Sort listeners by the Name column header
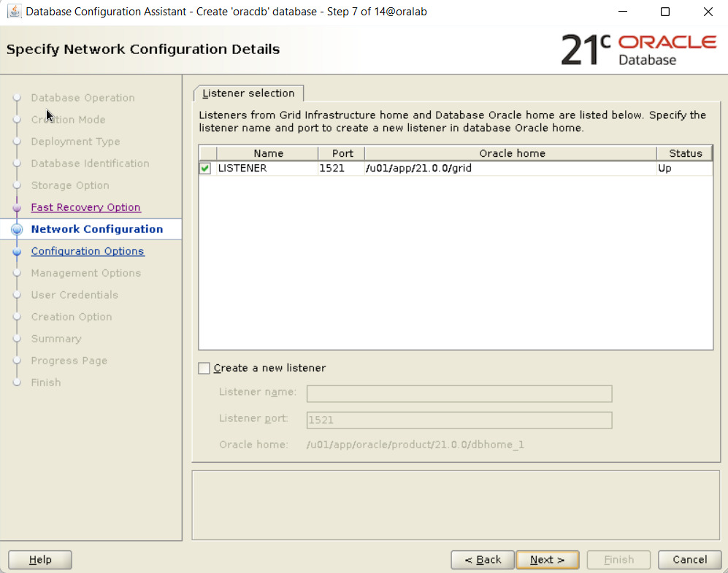 click(x=268, y=153)
